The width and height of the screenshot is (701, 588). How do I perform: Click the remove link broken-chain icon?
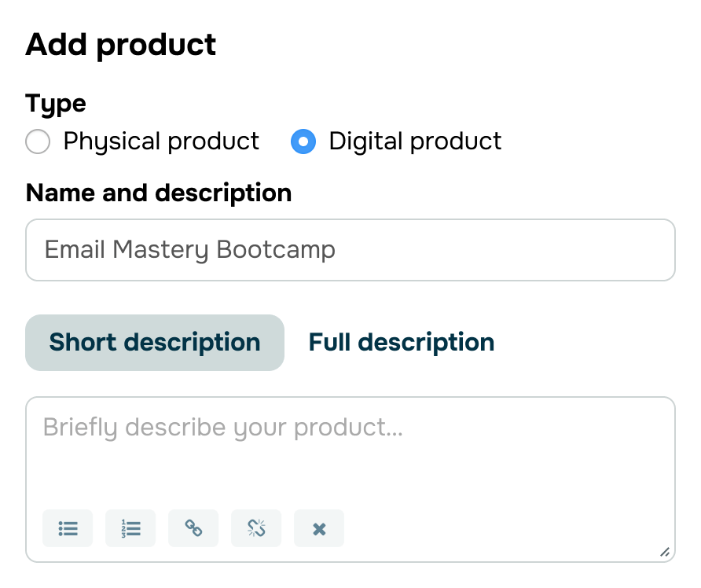(256, 528)
